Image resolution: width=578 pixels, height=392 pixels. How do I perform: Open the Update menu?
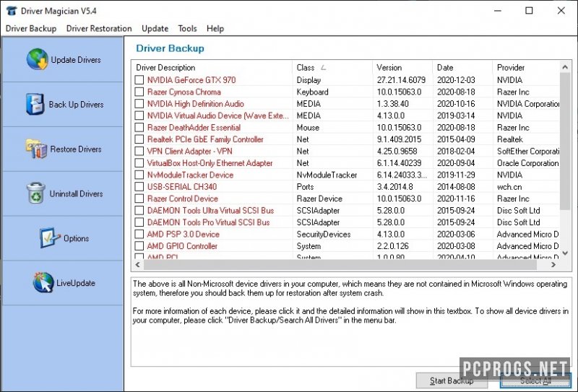pos(155,28)
